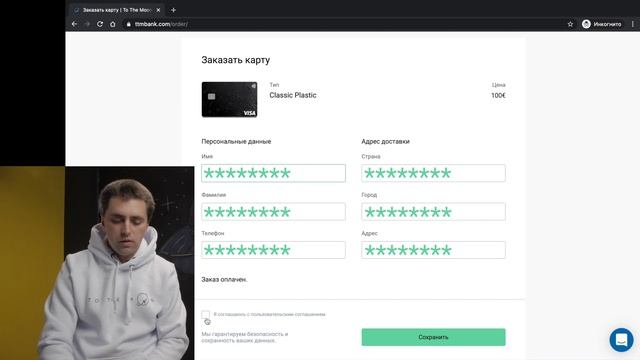Click the 'Заказать карту' heading
This screenshot has width=640, height=360.
[236, 60]
